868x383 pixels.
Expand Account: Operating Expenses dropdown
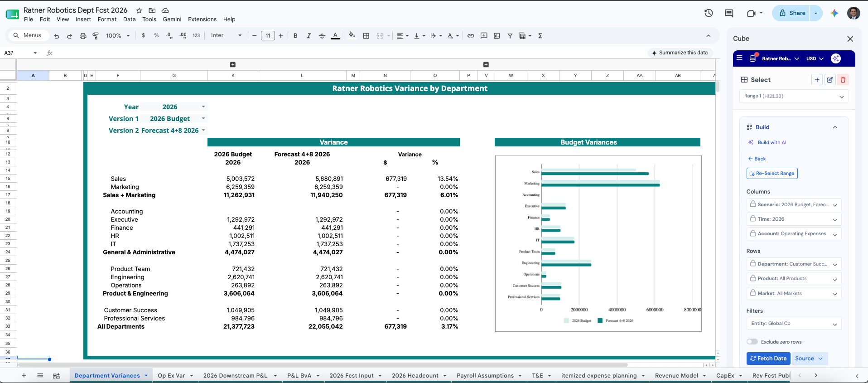click(794, 234)
